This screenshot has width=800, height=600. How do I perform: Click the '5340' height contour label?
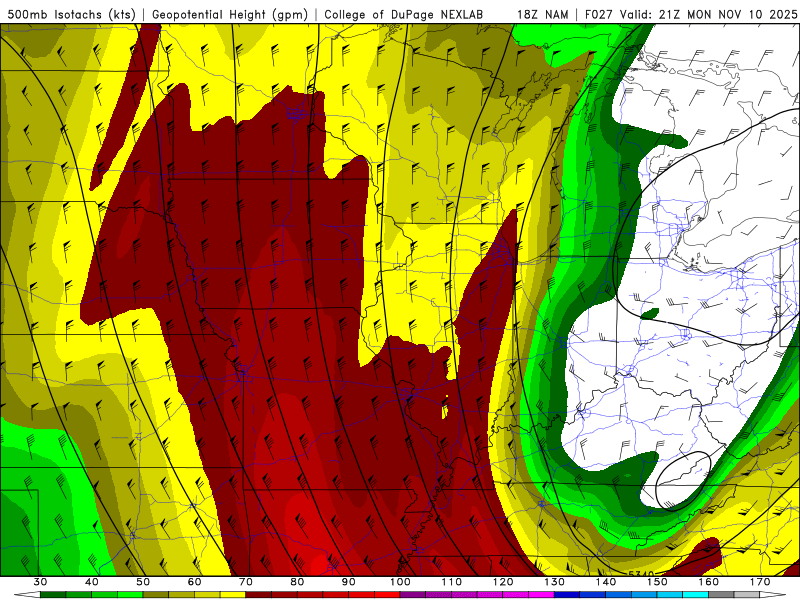[x=640, y=574]
